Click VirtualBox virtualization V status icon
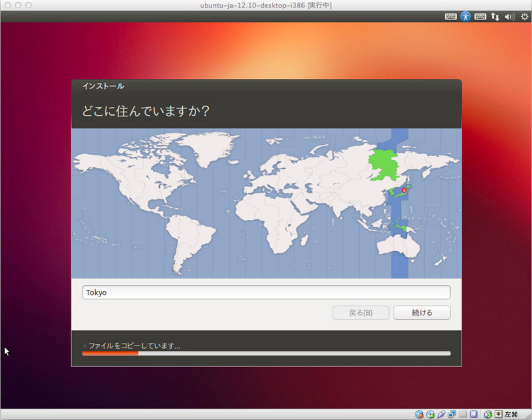 pyautogui.click(x=473, y=414)
